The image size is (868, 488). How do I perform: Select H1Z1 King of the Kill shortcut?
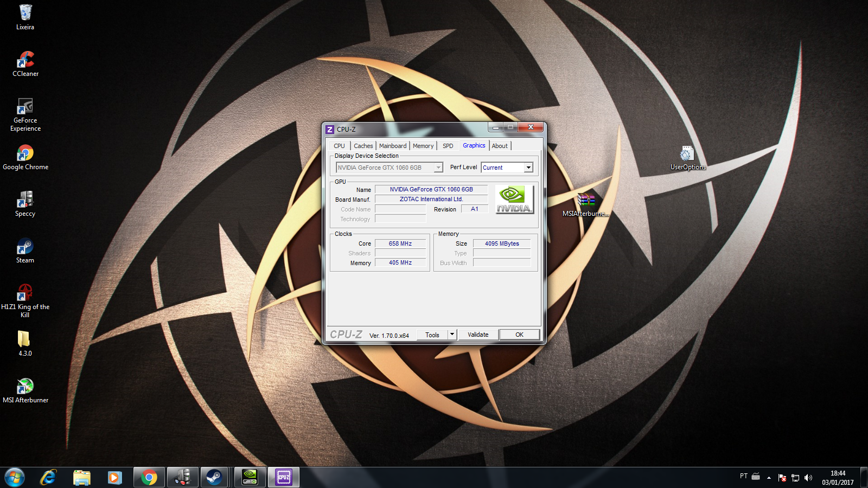tap(25, 301)
